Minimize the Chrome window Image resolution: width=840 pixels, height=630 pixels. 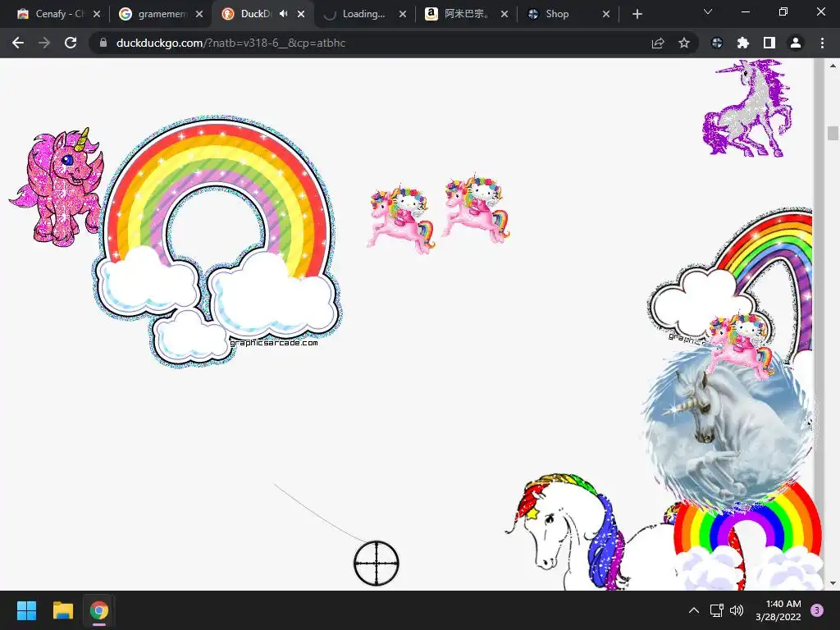[x=745, y=11]
